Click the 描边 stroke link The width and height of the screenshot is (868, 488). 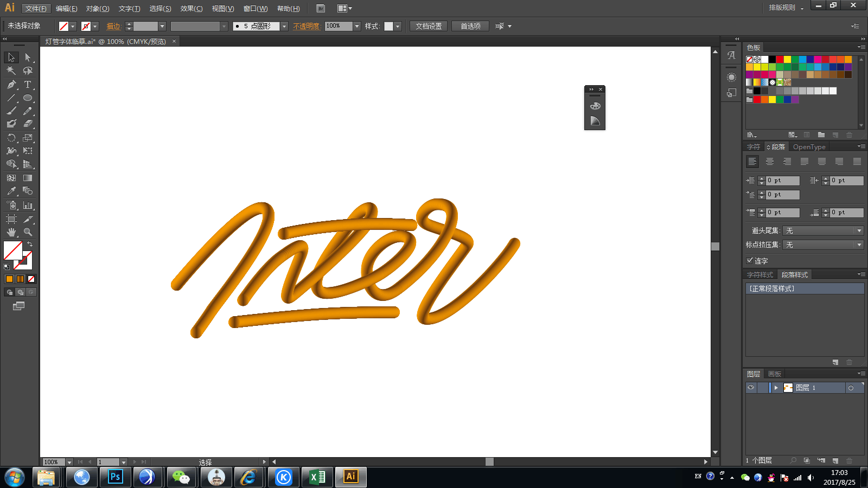coord(113,26)
